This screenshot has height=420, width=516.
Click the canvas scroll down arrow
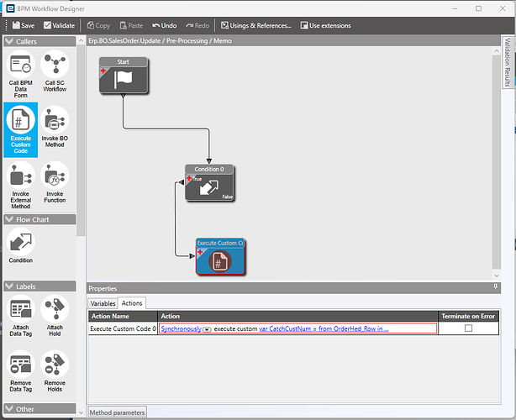[x=497, y=276]
